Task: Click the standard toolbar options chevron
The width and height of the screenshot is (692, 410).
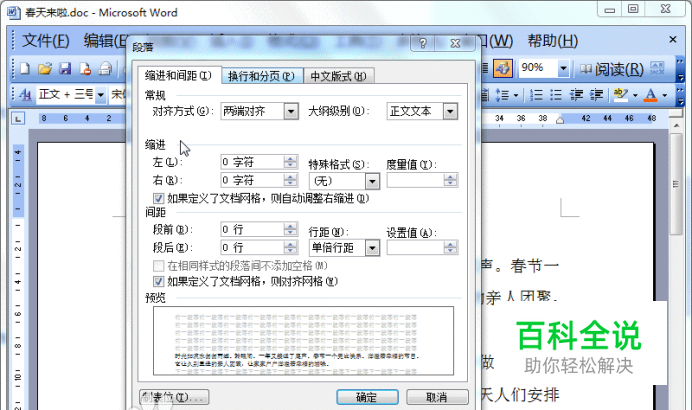Action: [x=680, y=69]
